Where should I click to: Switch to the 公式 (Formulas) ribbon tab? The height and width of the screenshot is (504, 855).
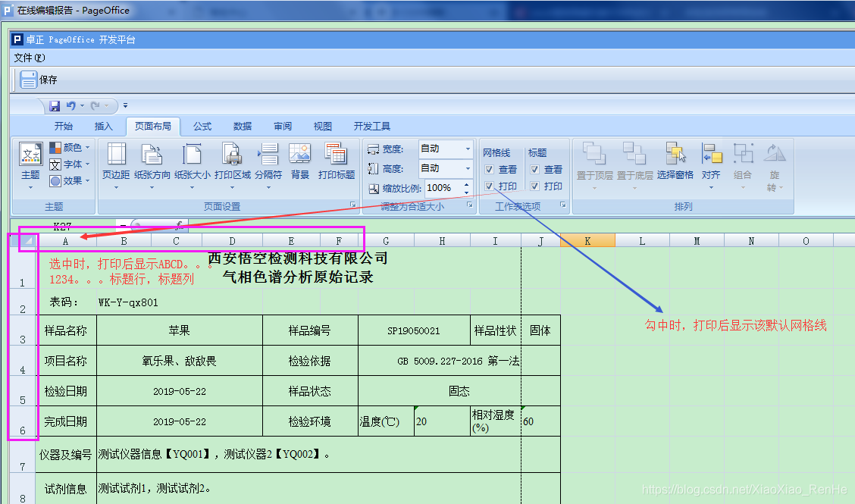tap(202, 127)
